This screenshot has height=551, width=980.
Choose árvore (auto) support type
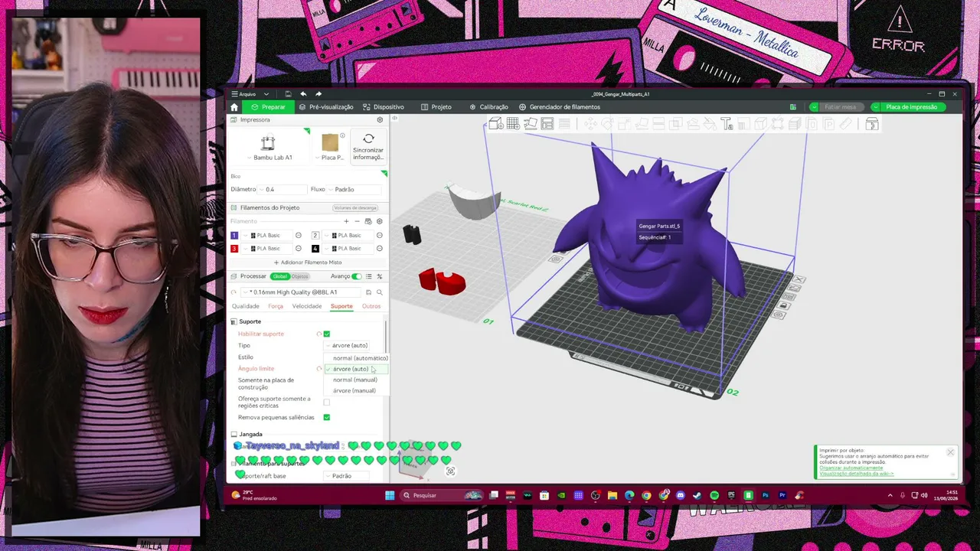pos(357,369)
